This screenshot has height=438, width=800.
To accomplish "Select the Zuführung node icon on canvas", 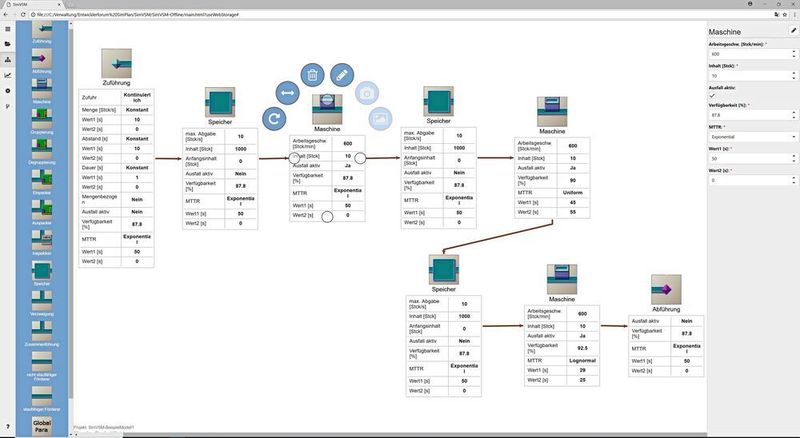I will coord(116,63).
